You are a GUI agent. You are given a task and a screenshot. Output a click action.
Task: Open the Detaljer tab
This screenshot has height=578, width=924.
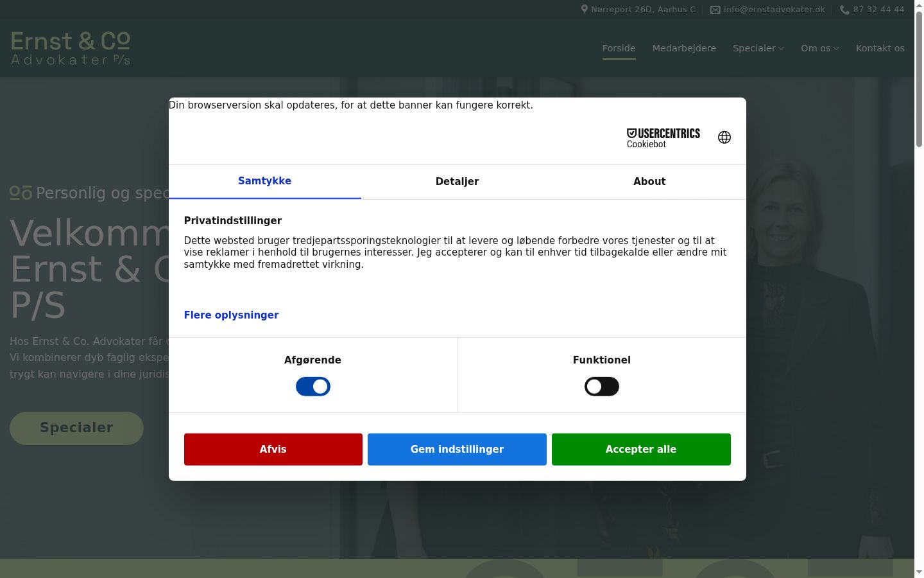458,182
